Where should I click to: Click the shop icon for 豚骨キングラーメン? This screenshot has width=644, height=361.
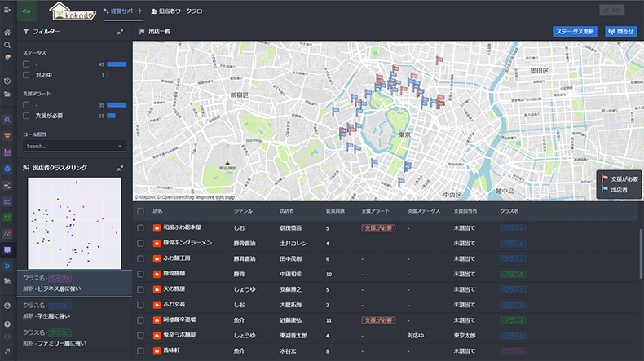pyautogui.click(x=157, y=243)
